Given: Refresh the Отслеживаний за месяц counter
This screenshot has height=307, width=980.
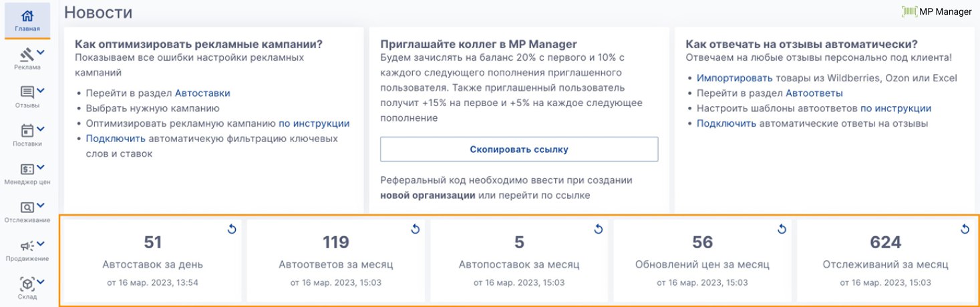Looking at the screenshot, I should click(965, 230).
